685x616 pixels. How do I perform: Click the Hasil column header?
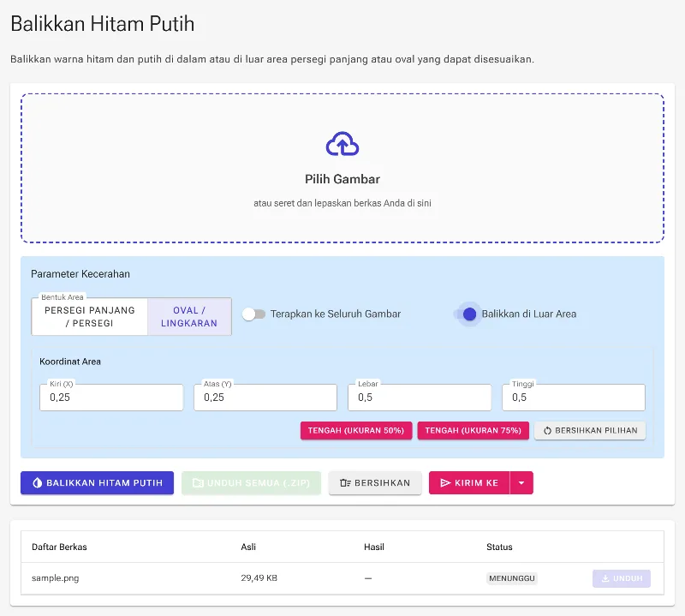tap(374, 547)
